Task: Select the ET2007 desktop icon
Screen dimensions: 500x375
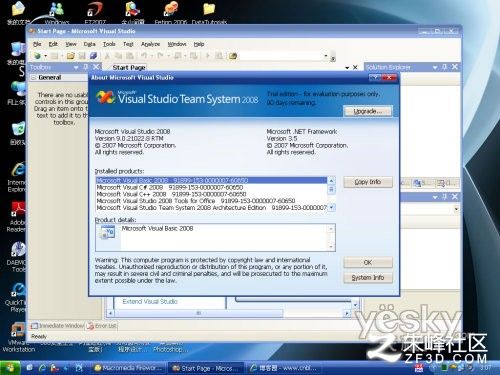Action: click(95, 13)
